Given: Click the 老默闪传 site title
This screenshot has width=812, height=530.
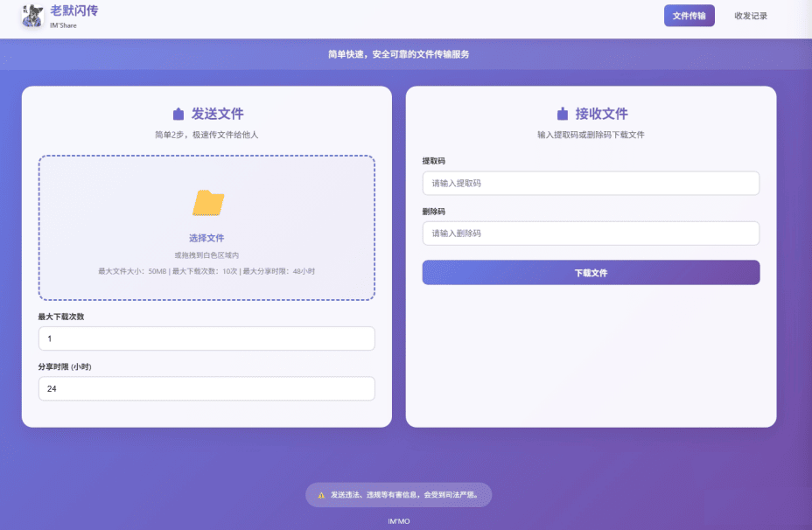Looking at the screenshot, I should pos(74,10).
